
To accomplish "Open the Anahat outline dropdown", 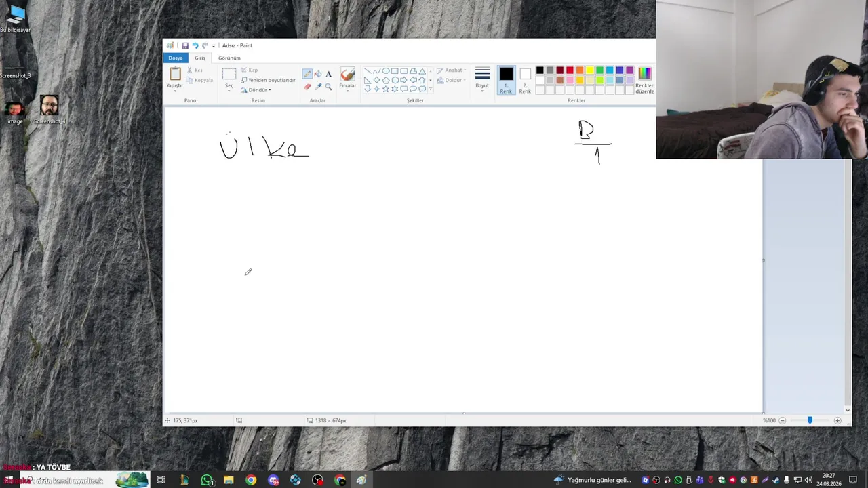I will (451, 70).
